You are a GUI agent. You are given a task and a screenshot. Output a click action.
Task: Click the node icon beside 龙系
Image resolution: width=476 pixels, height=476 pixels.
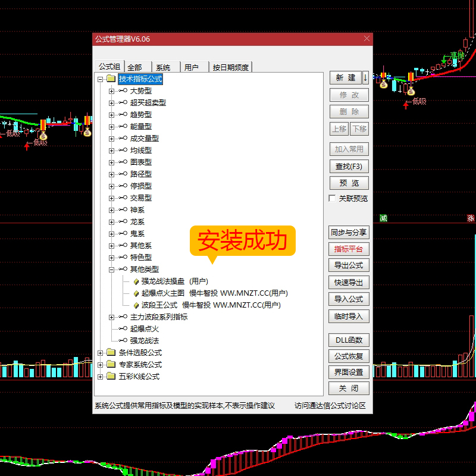pos(123,221)
